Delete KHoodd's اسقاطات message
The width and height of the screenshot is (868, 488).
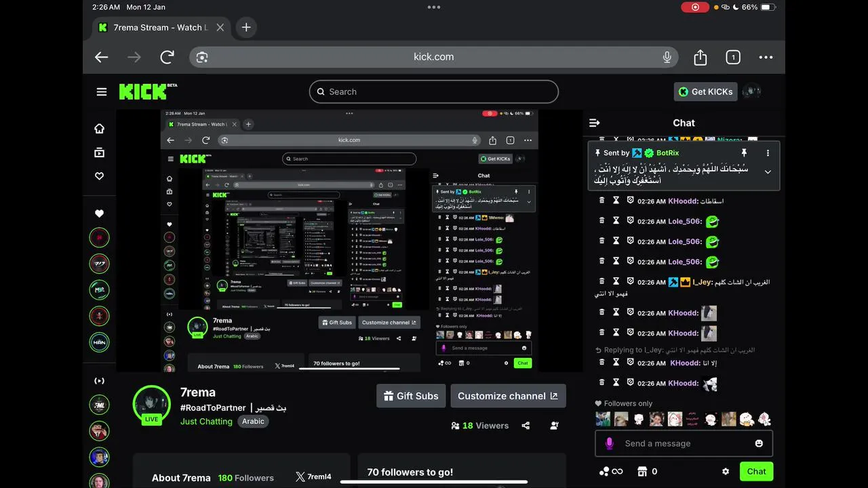tap(601, 201)
